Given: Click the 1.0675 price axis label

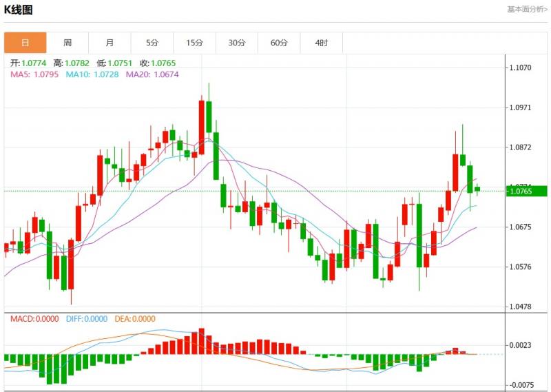Looking at the screenshot, I should pyautogui.click(x=521, y=227).
